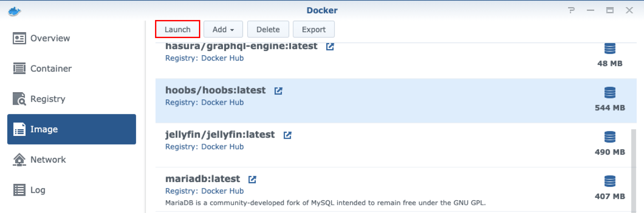Select the Log list icon

point(19,190)
